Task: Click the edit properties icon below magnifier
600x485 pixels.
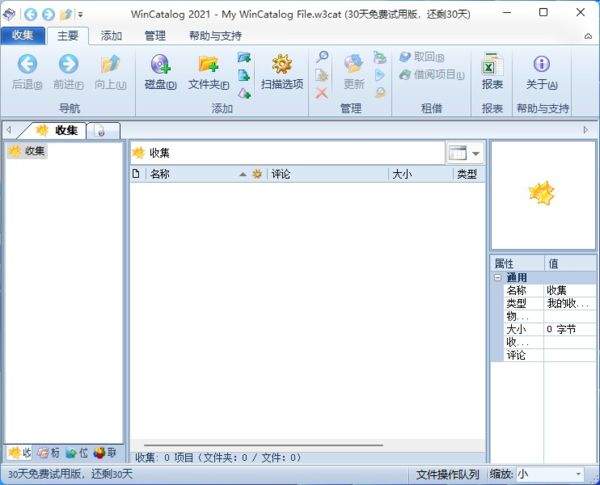Action: coord(322,75)
